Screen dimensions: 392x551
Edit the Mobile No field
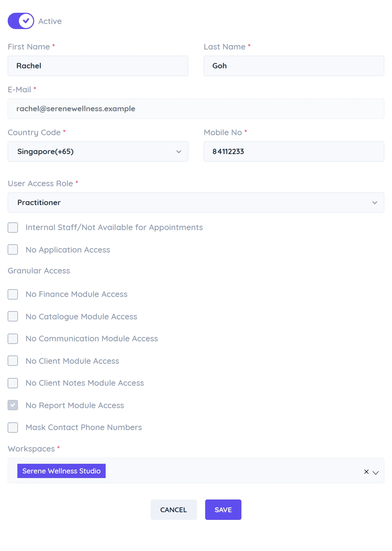pos(294,152)
